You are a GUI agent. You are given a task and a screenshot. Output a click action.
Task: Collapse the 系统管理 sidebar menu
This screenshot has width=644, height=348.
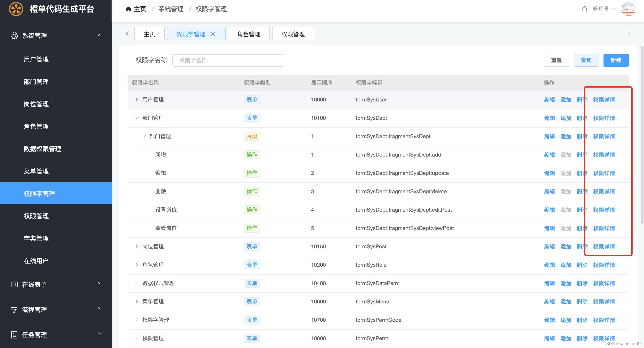(x=100, y=35)
